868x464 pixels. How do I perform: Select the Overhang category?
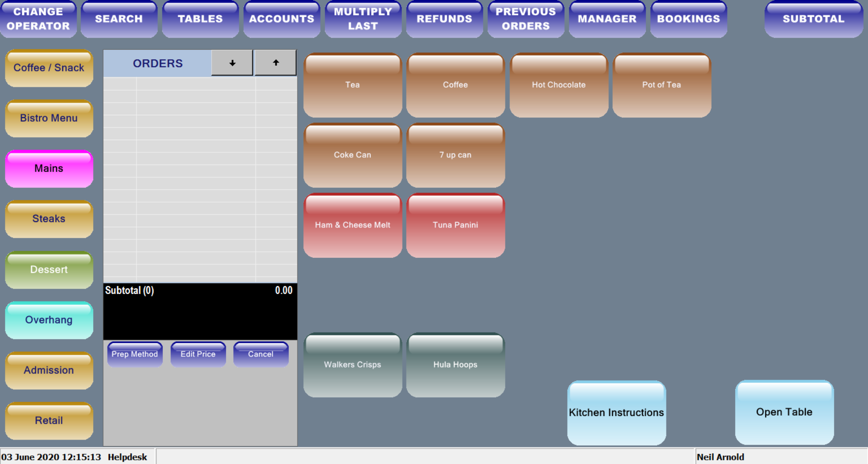49,320
